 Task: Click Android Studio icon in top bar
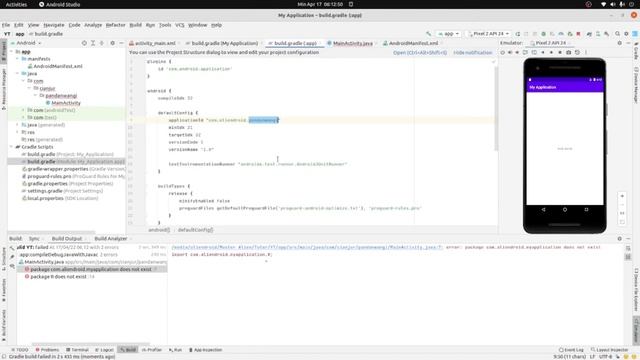coord(42,4)
